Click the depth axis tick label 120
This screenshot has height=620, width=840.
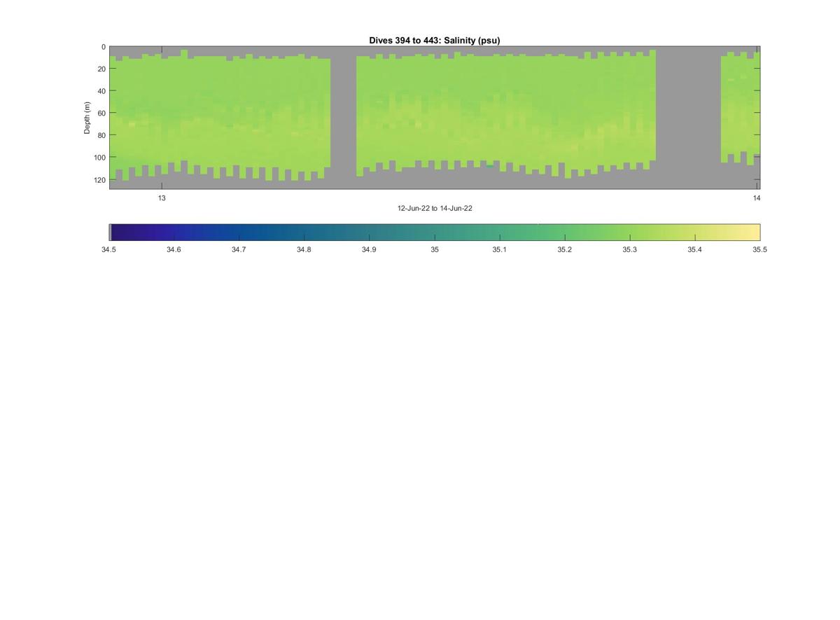99,180
